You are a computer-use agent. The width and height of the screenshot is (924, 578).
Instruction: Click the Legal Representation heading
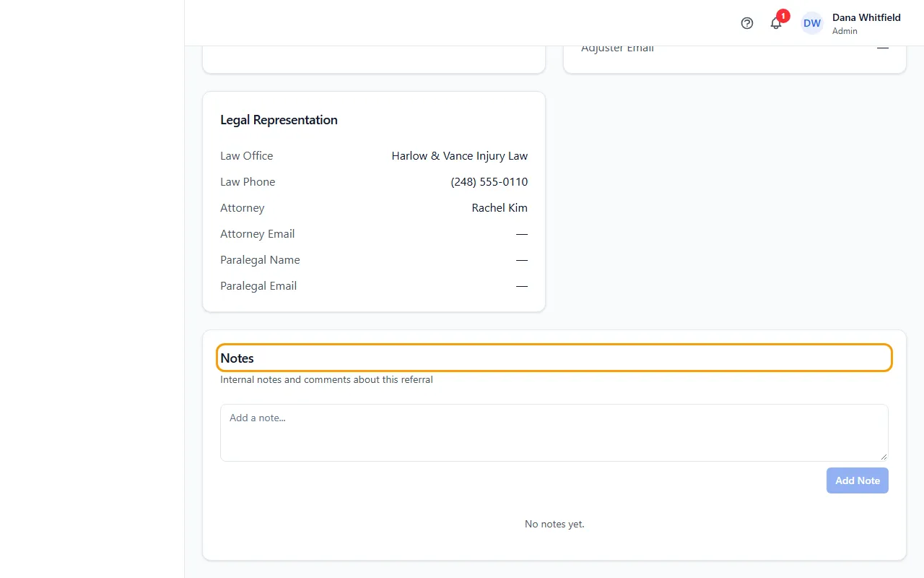pos(279,120)
